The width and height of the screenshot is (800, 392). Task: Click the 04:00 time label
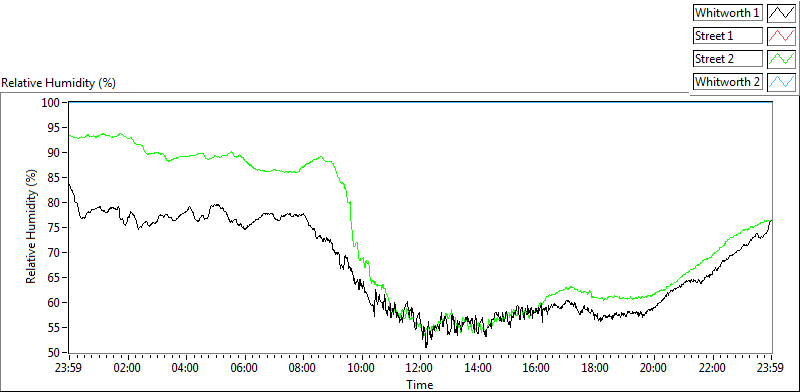(x=186, y=367)
